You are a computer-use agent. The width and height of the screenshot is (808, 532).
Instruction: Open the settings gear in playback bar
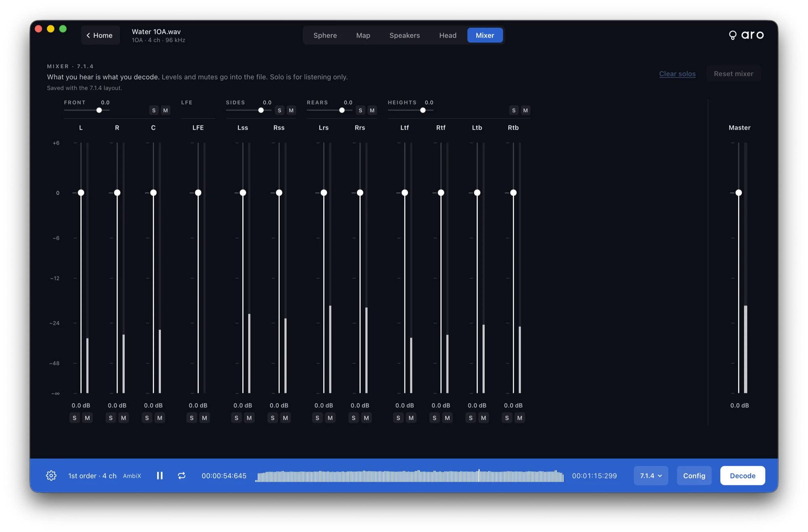click(51, 475)
